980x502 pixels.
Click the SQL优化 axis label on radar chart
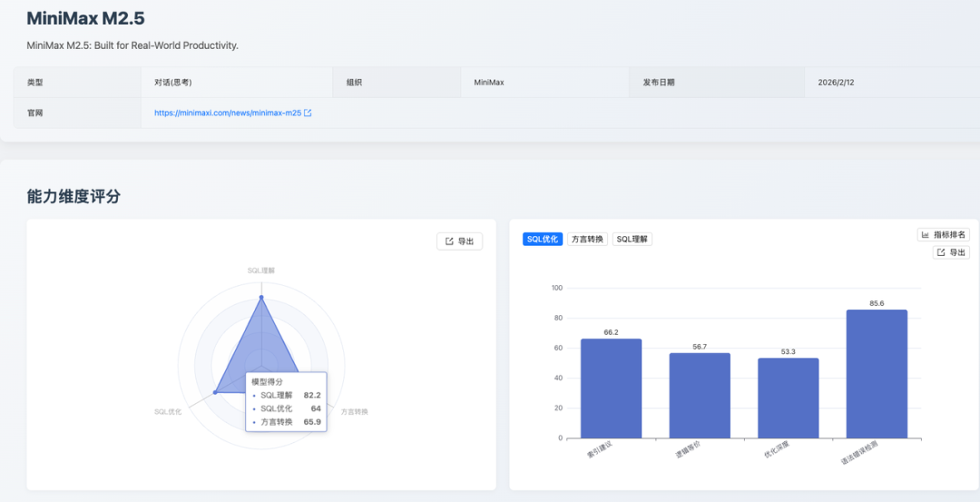tap(168, 411)
